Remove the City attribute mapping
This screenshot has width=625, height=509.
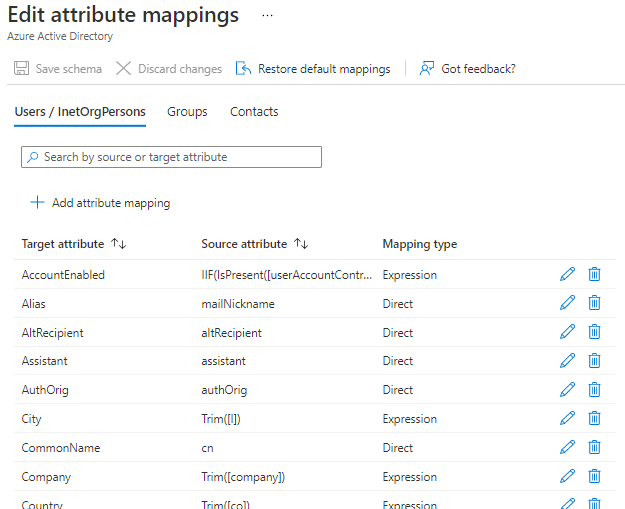pyautogui.click(x=594, y=419)
